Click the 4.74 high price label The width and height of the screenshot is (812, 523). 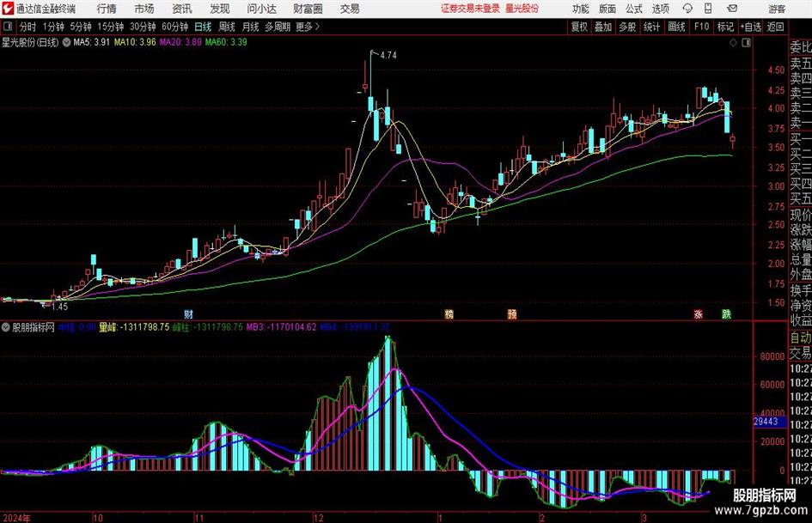click(x=388, y=56)
